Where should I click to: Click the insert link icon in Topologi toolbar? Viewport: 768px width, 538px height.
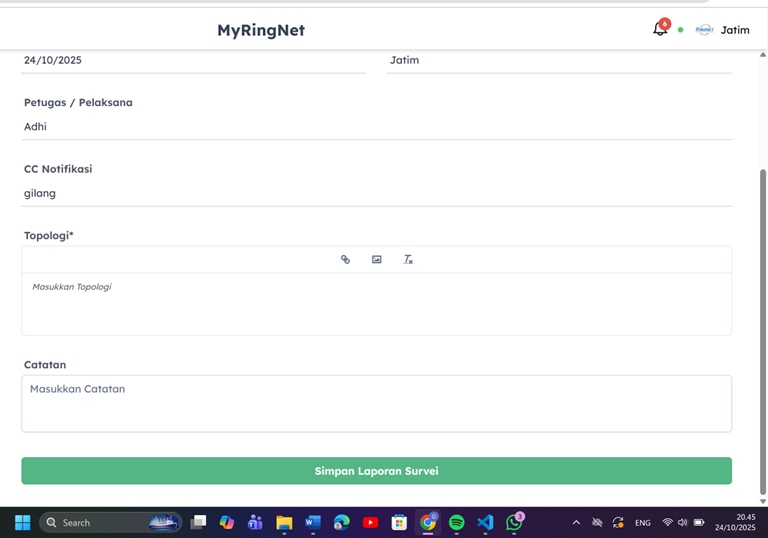(x=345, y=259)
